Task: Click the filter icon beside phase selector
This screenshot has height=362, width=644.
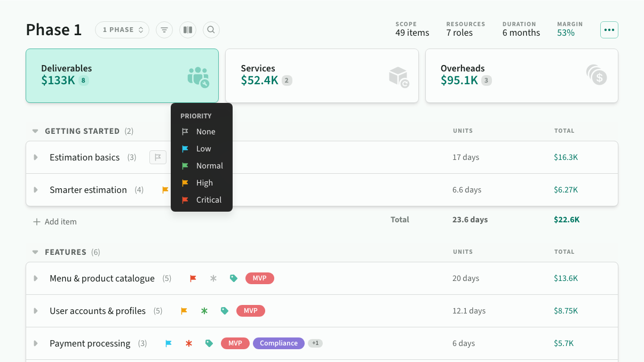Action: 164,30
